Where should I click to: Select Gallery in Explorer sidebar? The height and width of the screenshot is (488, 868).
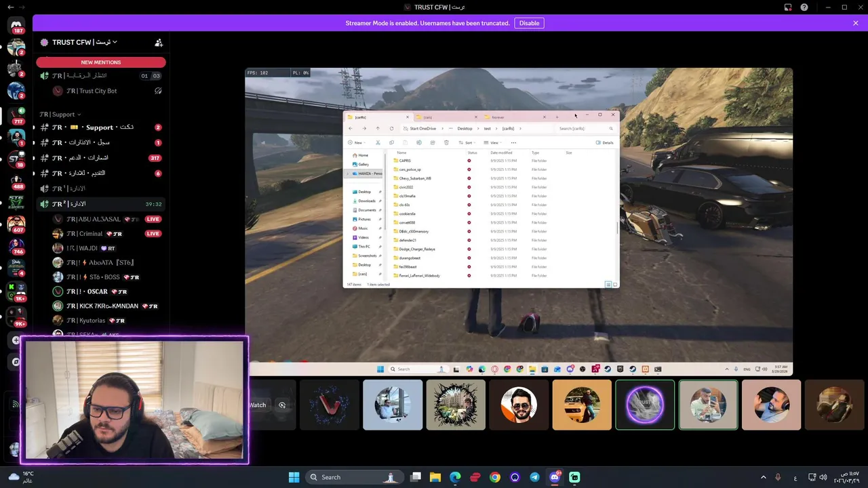tap(363, 165)
